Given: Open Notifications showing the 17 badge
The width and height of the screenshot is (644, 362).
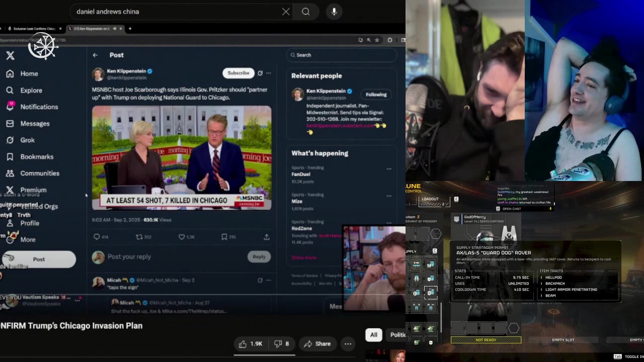Looking at the screenshot, I should point(32,107).
